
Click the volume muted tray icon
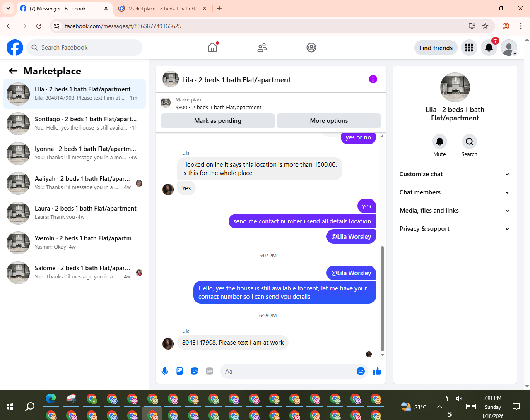click(459, 398)
